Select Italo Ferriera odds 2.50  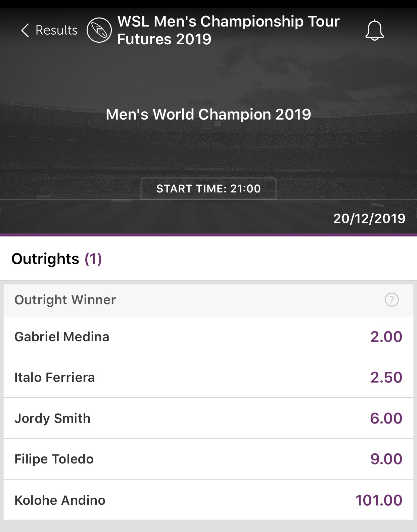(x=386, y=378)
